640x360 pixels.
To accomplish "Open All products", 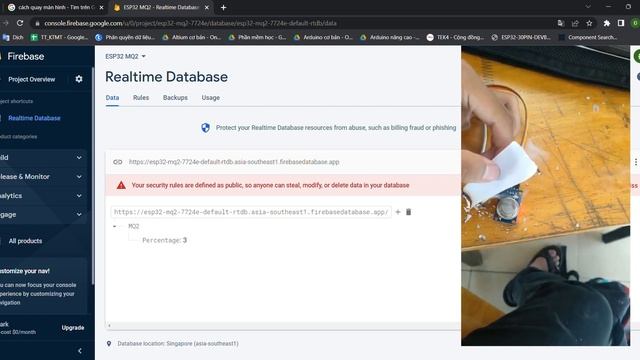I will coord(25,241).
